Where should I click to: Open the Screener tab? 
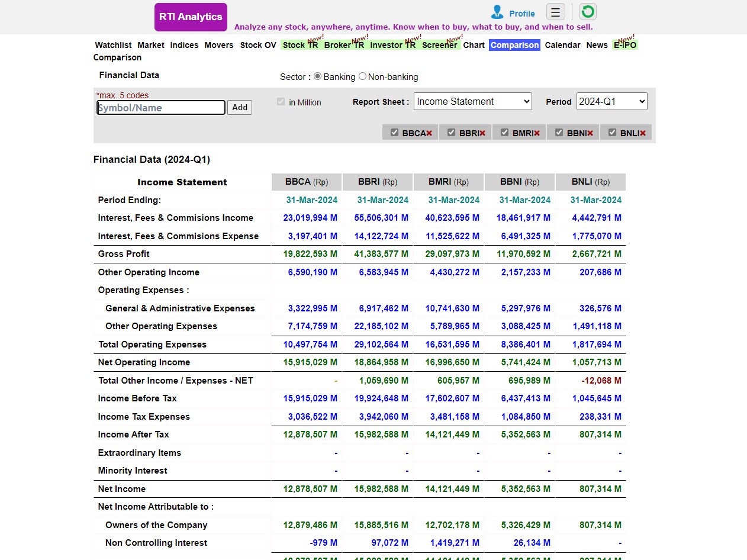tap(439, 45)
